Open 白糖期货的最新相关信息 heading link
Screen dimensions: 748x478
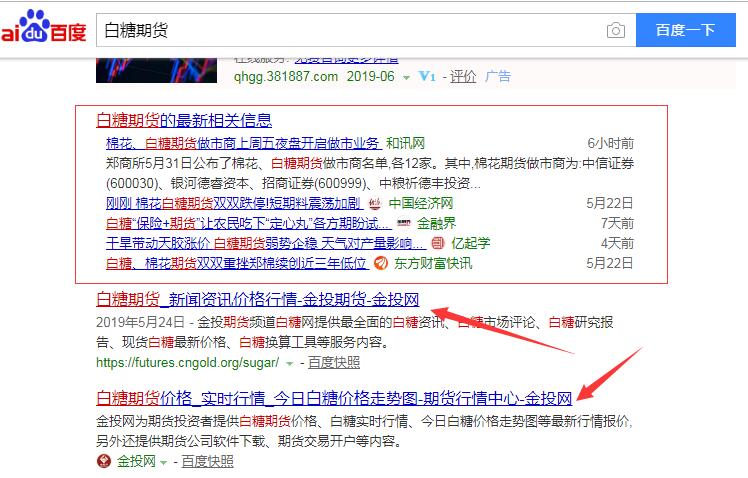(183, 121)
